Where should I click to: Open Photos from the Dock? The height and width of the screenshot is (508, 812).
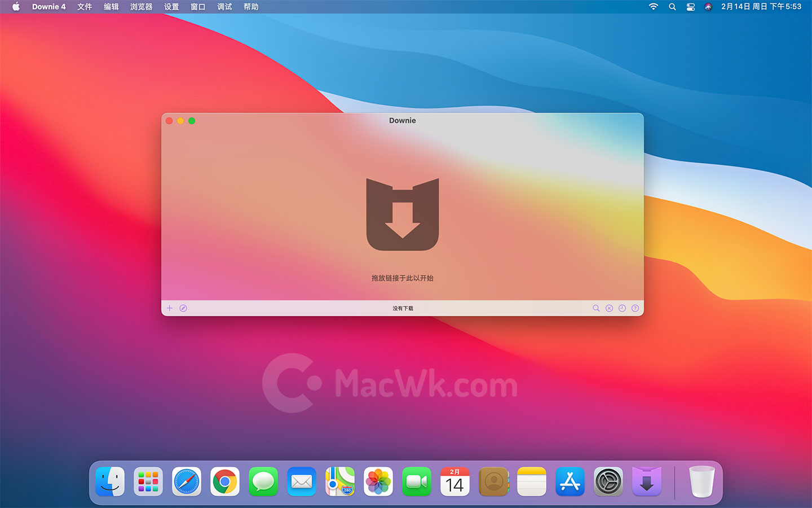pyautogui.click(x=378, y=482)
